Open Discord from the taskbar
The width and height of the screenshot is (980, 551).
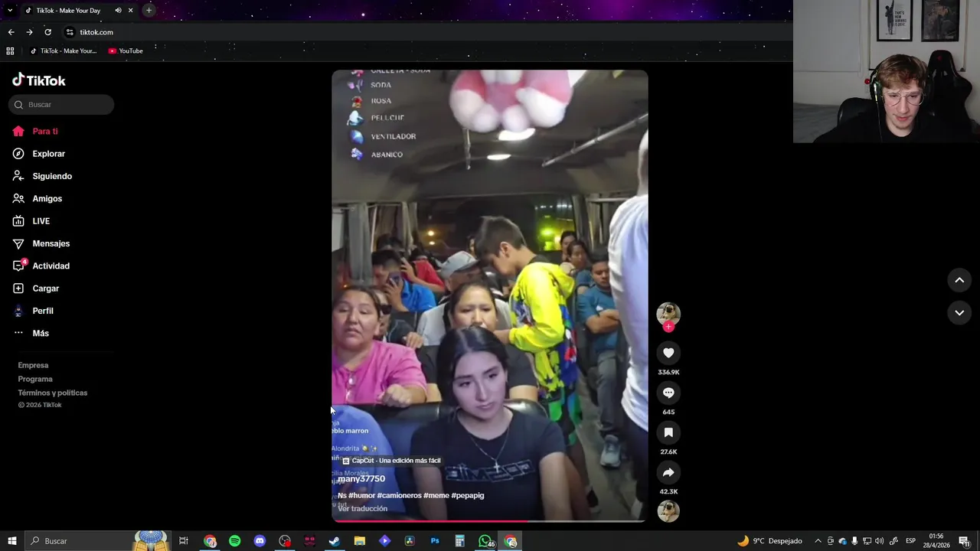click(260, 541)
